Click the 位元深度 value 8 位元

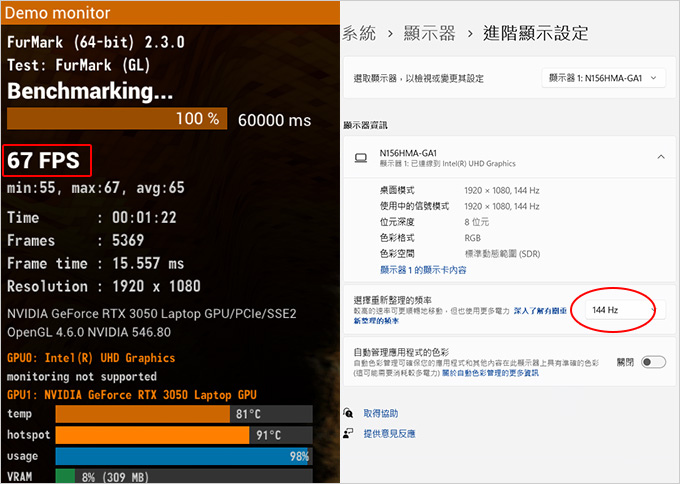[477, 222]
